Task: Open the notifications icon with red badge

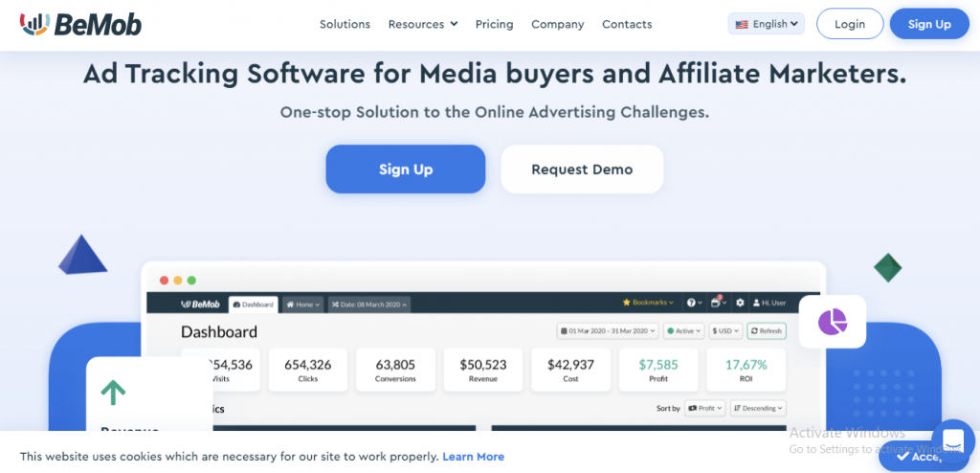Action: click(719, 303)
